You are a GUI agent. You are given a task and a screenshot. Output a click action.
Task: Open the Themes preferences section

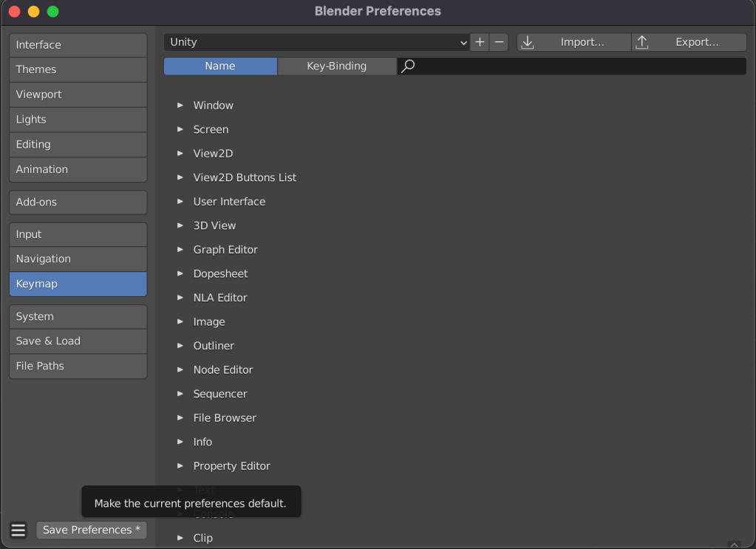[x=78, y=69]
